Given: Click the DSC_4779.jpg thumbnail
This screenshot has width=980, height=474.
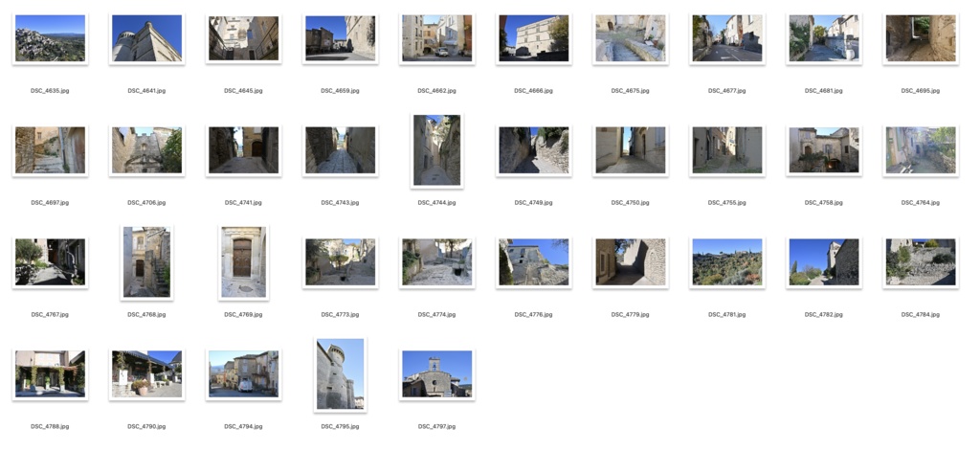Looking at the screenshot, I should coord(631,262).
